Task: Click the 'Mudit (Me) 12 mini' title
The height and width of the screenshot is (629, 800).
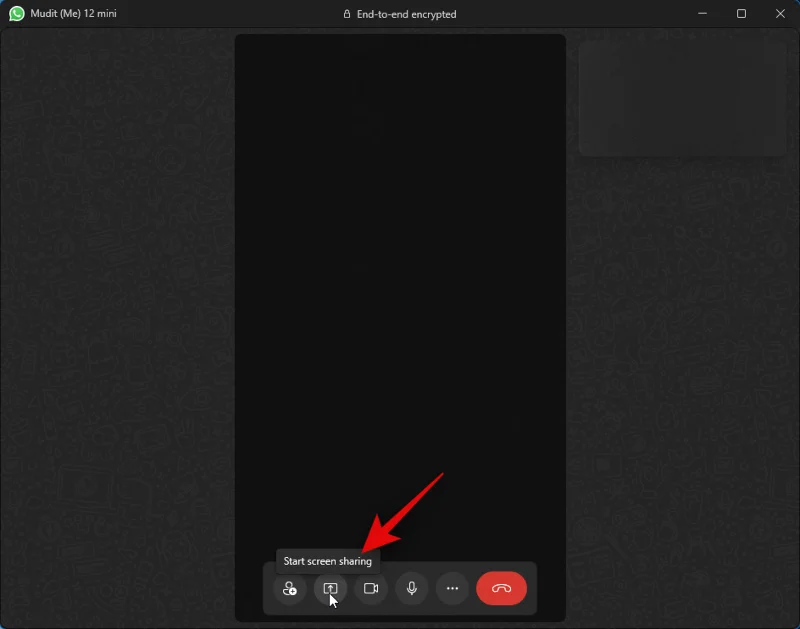Action: 73,13
